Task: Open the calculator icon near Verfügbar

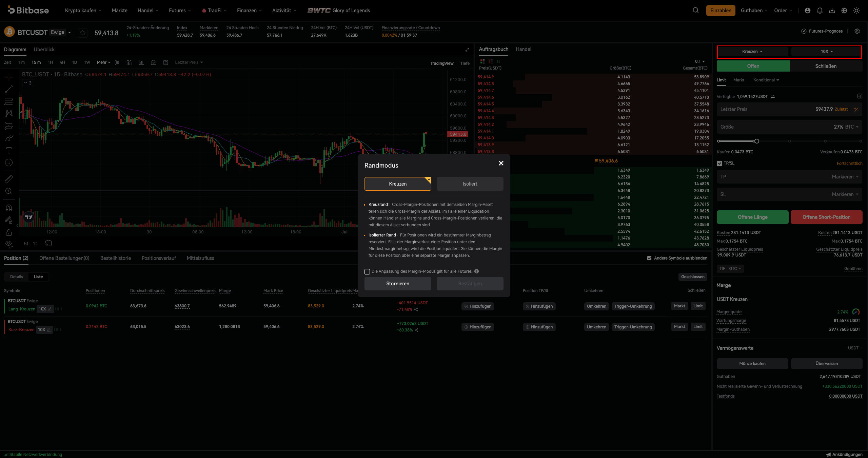Action: (x=860, y=96)
